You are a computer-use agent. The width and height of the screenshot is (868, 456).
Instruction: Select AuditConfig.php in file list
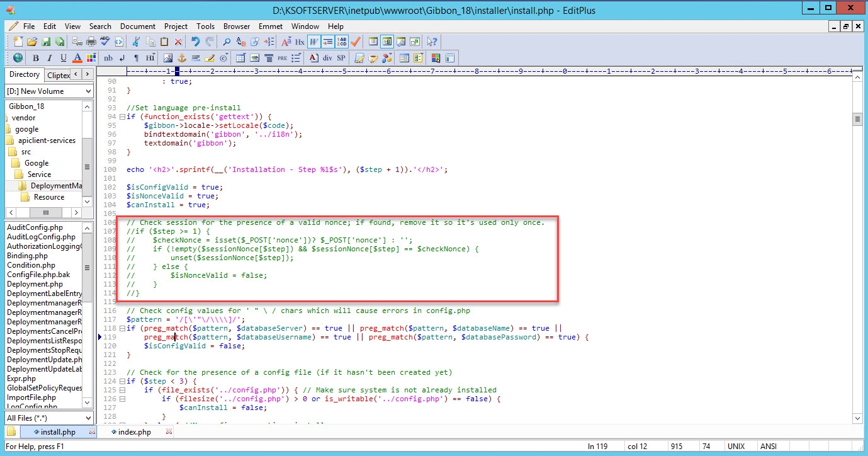[35, 227]
